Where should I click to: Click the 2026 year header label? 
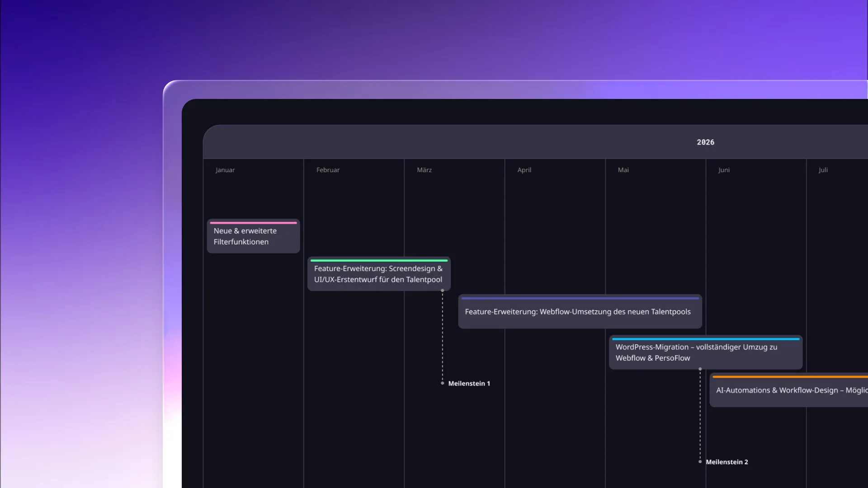point(705,142)
